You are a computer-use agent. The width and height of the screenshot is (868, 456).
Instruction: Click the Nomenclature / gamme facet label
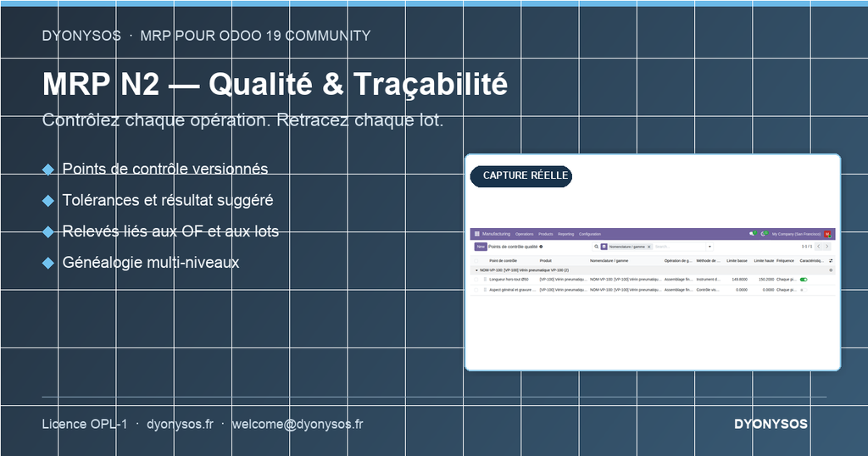pyautogui.click(x=626, y=247)
